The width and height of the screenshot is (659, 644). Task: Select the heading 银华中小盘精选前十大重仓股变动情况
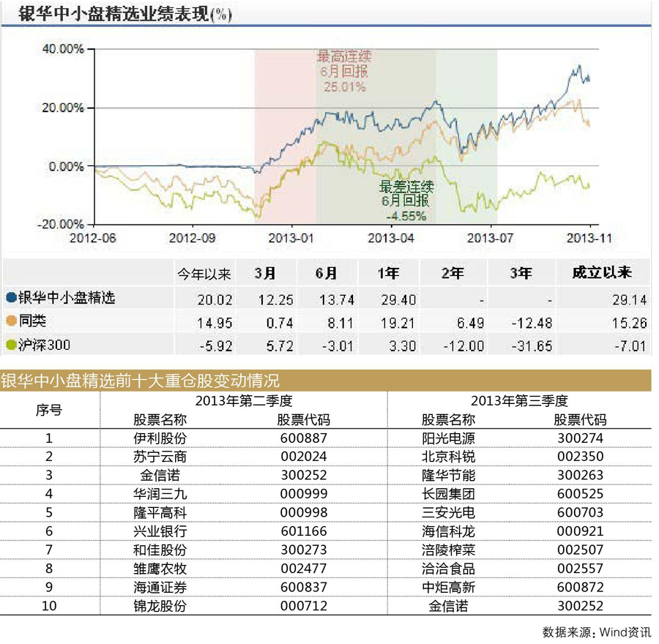[141, 381]
